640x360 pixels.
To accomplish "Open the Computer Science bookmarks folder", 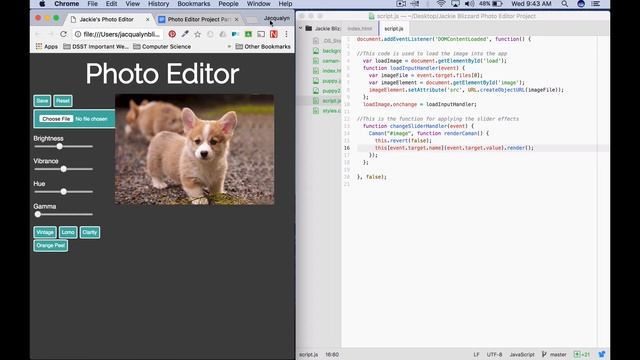I will (162, 47).
